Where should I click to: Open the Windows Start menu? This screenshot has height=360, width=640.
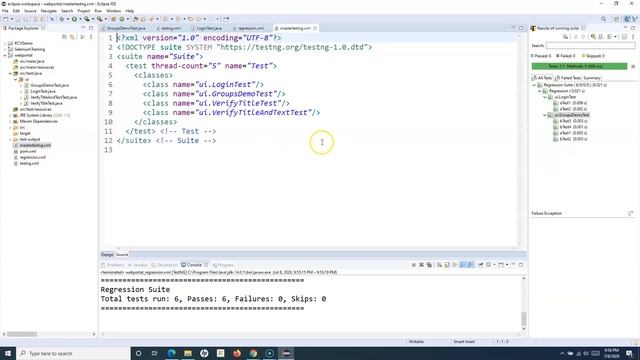pyautogui.click(x=8, y=353)
